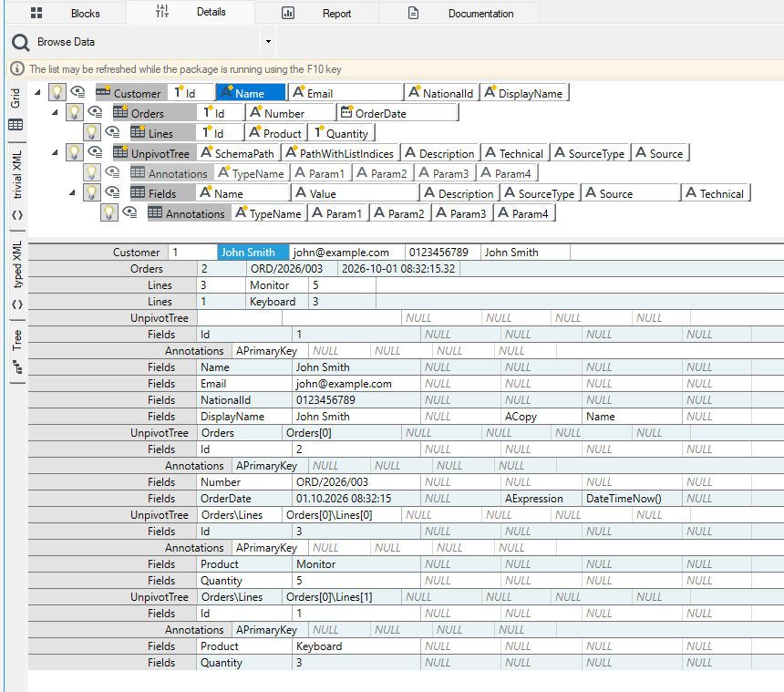Click the info icon in the refresh notice
The image size is (784, 692).
point(17,68)
